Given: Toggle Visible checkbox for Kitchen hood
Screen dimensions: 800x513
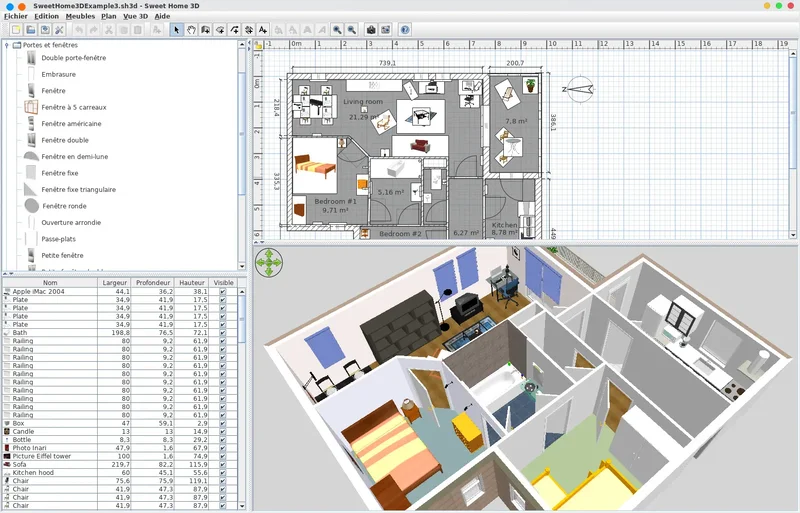Looking at the screenshot, I should (222, 473).
